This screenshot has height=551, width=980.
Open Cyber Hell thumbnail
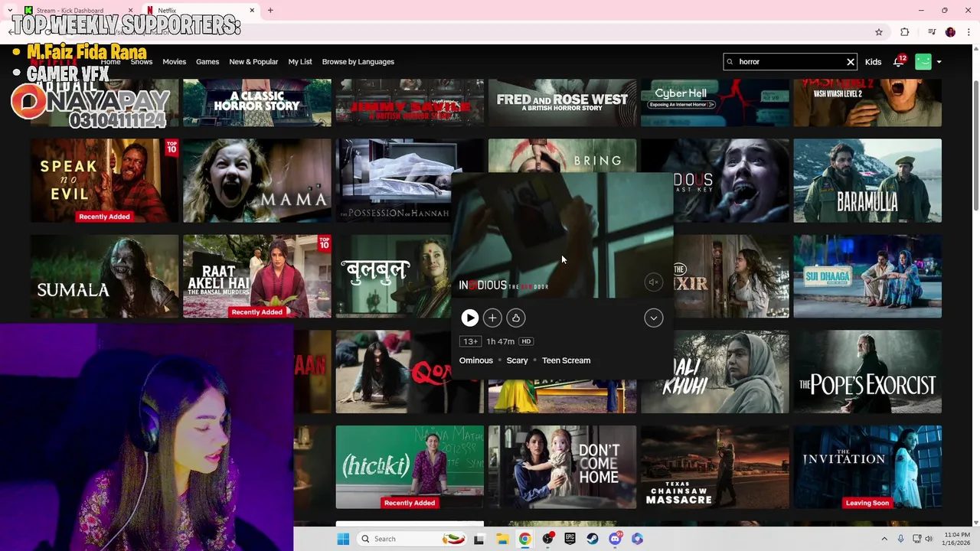tap(715, 103)
